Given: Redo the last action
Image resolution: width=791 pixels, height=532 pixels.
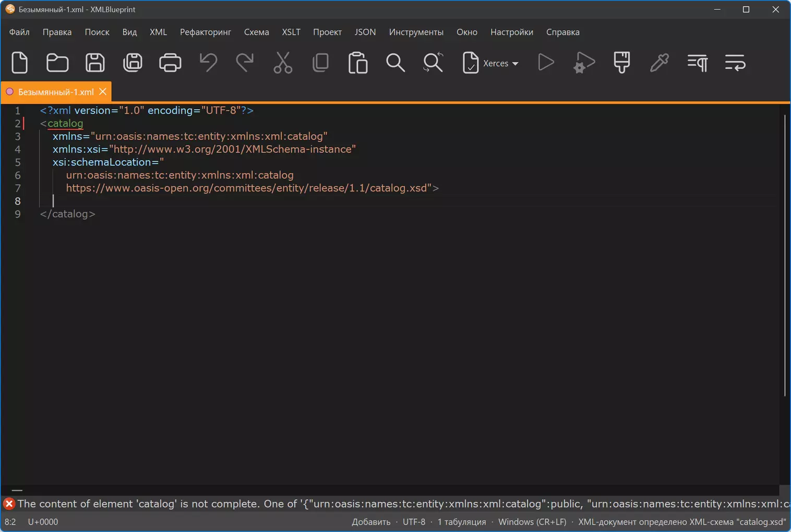Looking at the screenshot, I should click(x=245, y=63).
